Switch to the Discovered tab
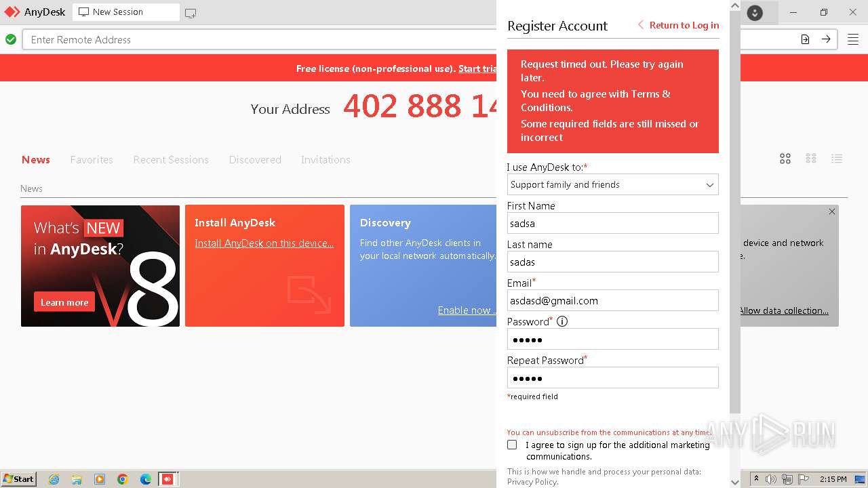This screenshot has height=488, width=868. [x=255, y=160]
